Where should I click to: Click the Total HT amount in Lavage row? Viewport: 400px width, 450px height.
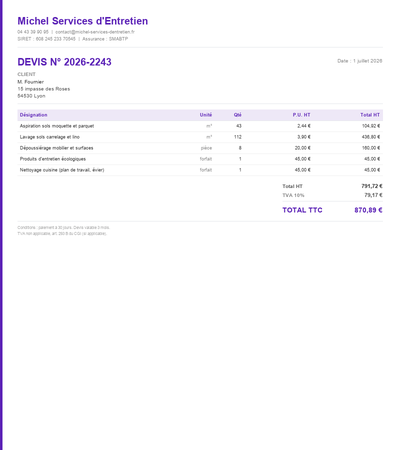tap(371, 137)
